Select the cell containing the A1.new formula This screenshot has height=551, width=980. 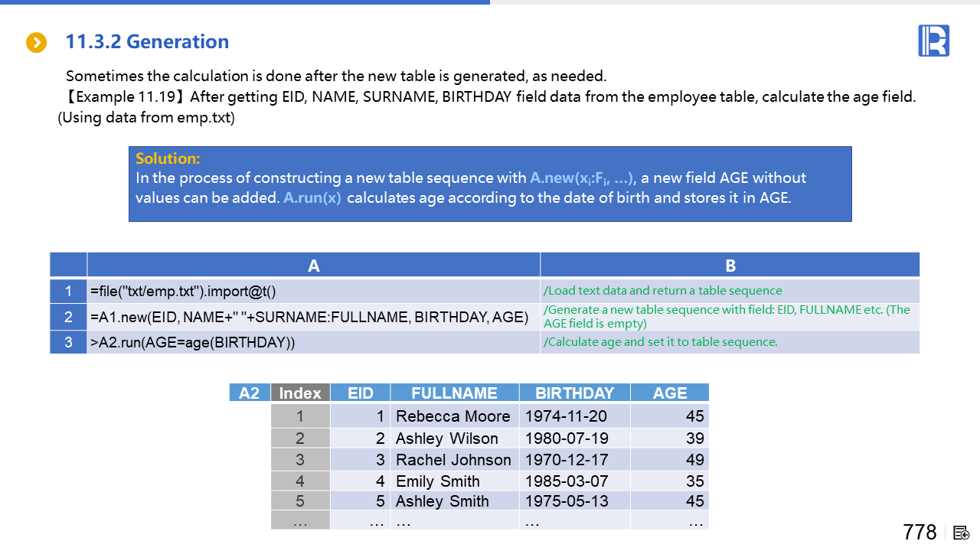point(313,317)
